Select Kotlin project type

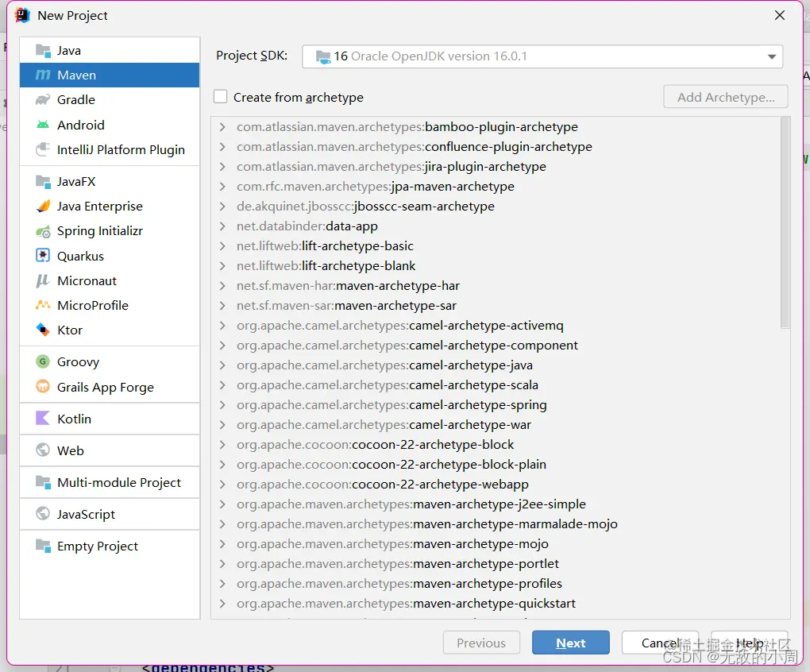pos(110,419)
